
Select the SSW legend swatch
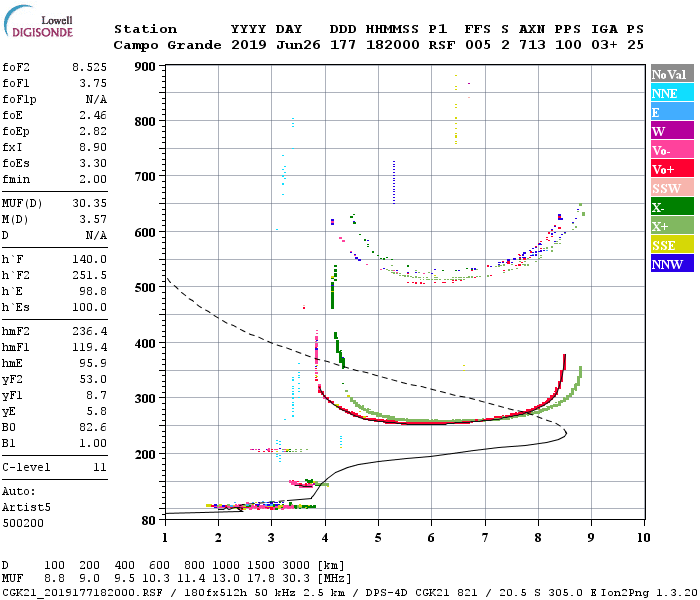(672, 188)
